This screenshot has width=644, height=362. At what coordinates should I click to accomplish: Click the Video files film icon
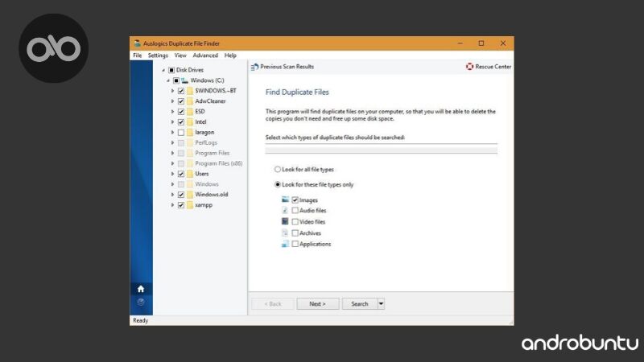click(285, 221)
